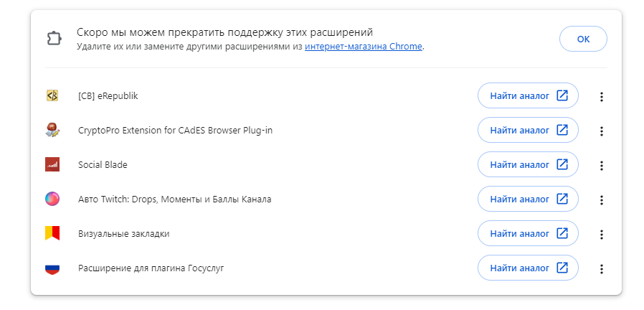Screen dimensions: 644x310
Task: Click Найти аналог for Расширение для плагина Госуслуг
Action: (528, 268)
